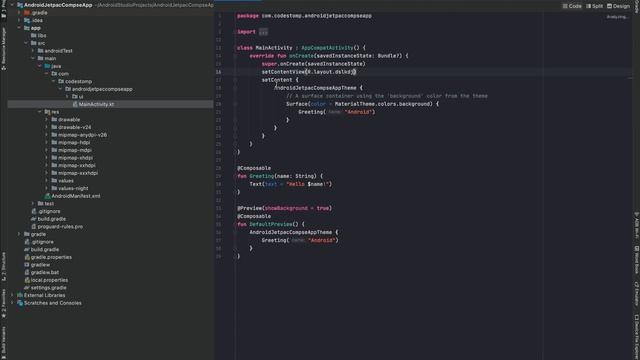Collapse the main folder arrow
This screenshot has width=640, height=360.
(33, 58)
